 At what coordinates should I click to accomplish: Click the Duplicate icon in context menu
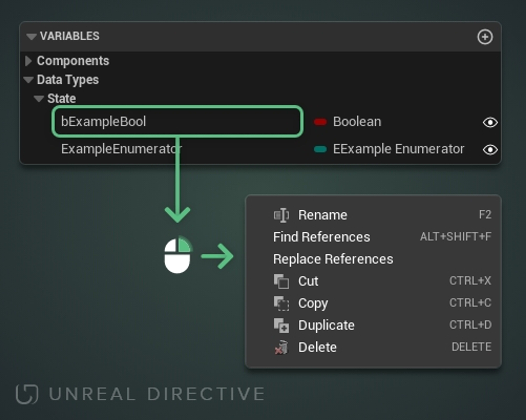[281, 325]
